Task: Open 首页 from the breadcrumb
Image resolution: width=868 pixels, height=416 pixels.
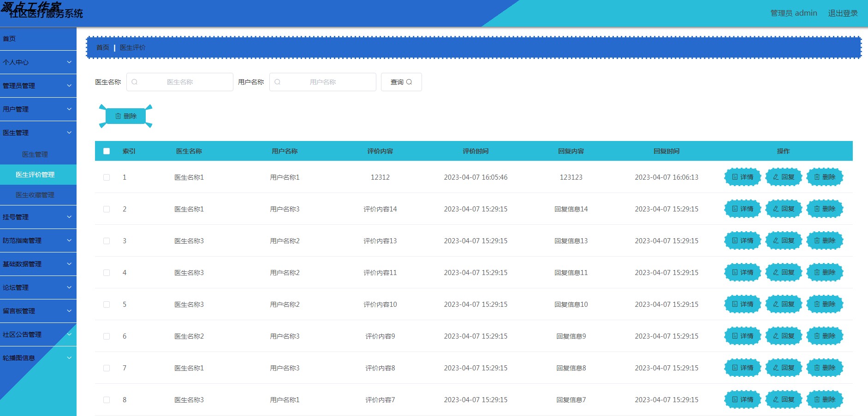Action: pos(102,47)
